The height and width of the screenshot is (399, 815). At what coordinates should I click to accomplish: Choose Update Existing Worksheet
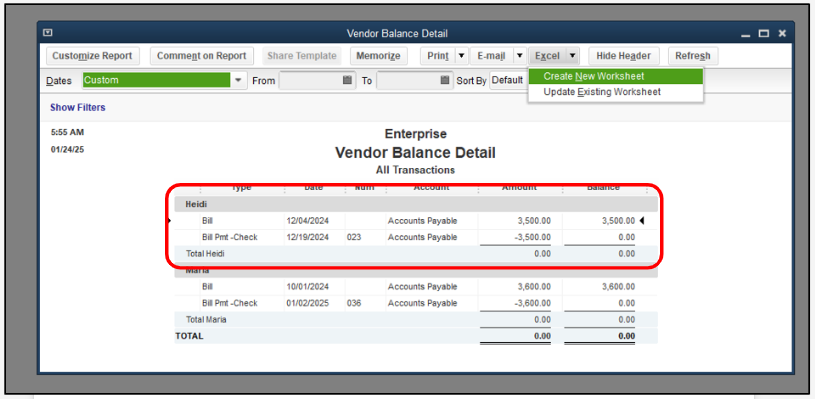click(x=615, y=92)
